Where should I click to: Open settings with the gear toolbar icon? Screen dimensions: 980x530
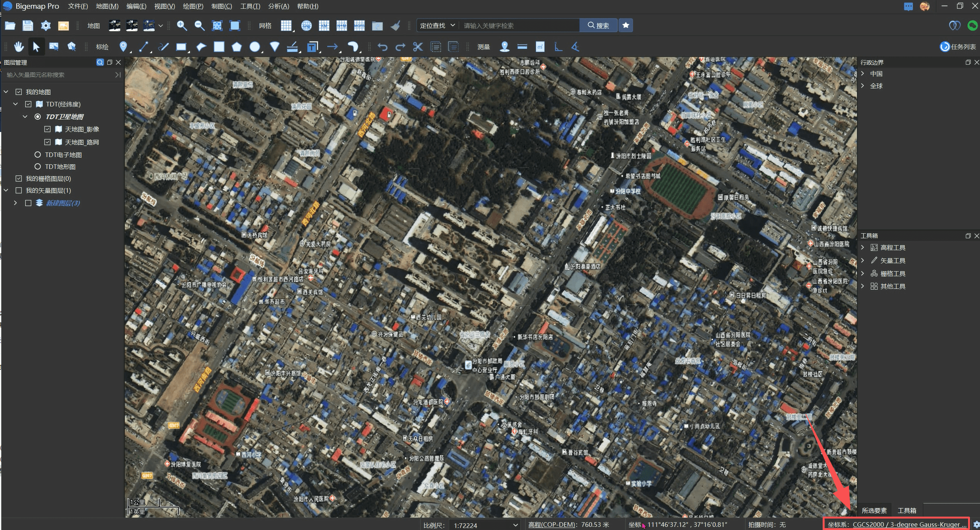tap(45, 26)
